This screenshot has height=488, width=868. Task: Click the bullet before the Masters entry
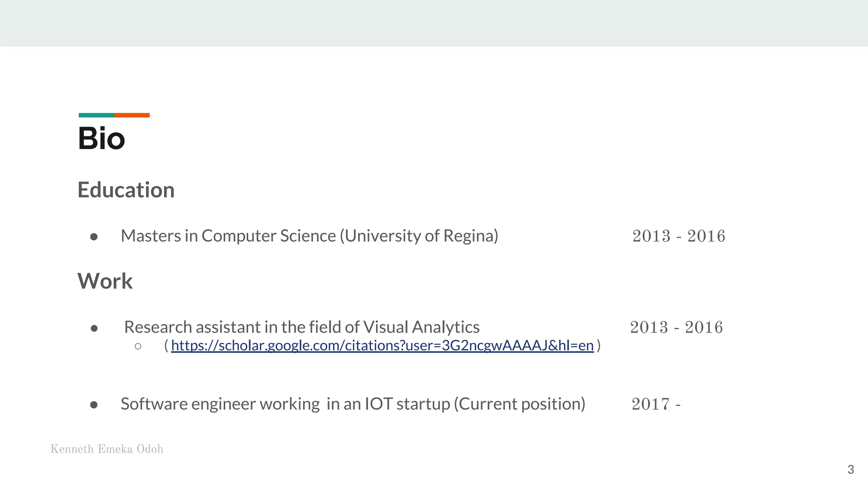(x=94, y=237)
